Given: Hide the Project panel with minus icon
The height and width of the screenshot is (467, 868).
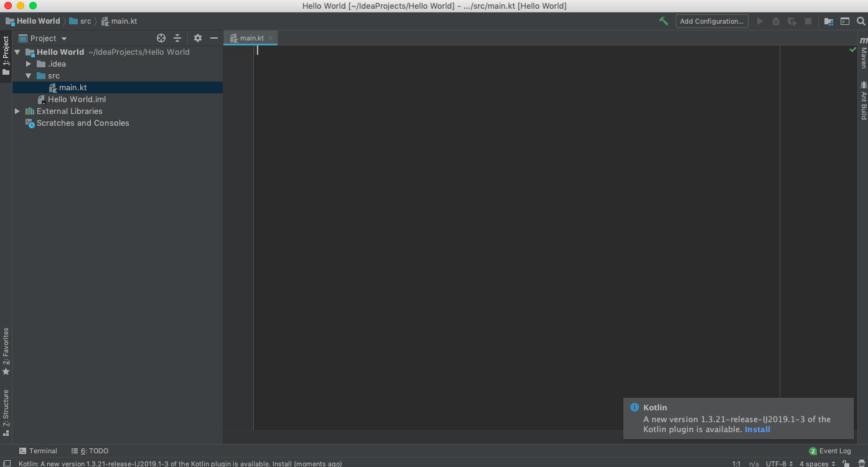Looking at the screenshot, I should [x=214, y=38].
